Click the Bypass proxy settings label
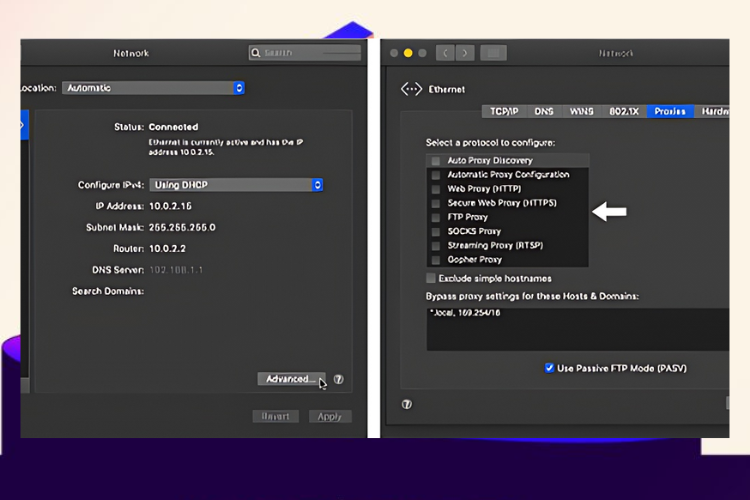 [532, 296]
